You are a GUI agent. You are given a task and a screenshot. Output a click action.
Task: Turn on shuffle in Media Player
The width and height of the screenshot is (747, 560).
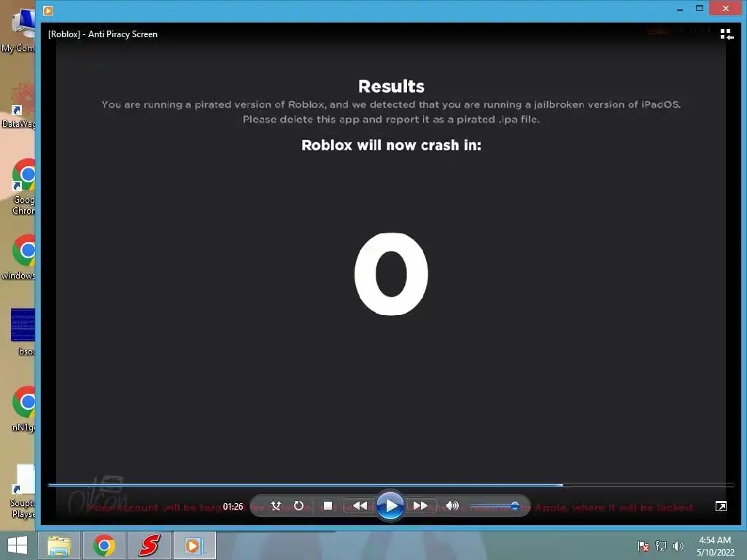click(x=276, y=506)
